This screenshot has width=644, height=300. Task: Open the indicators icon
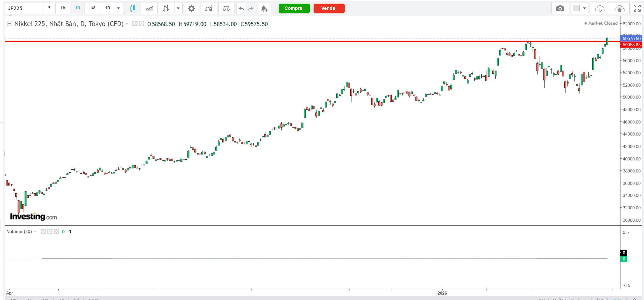tap(208, 8)
